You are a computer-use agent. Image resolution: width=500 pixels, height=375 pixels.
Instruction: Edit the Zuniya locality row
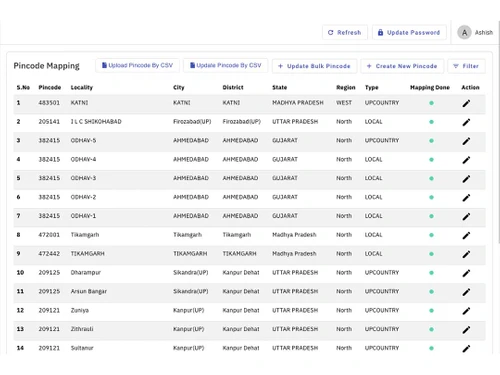466,311
